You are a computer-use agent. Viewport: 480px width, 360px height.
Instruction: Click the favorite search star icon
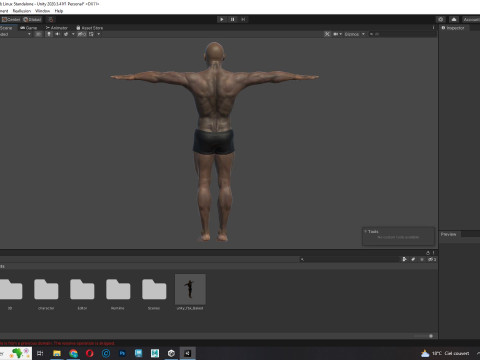[422, 259]
